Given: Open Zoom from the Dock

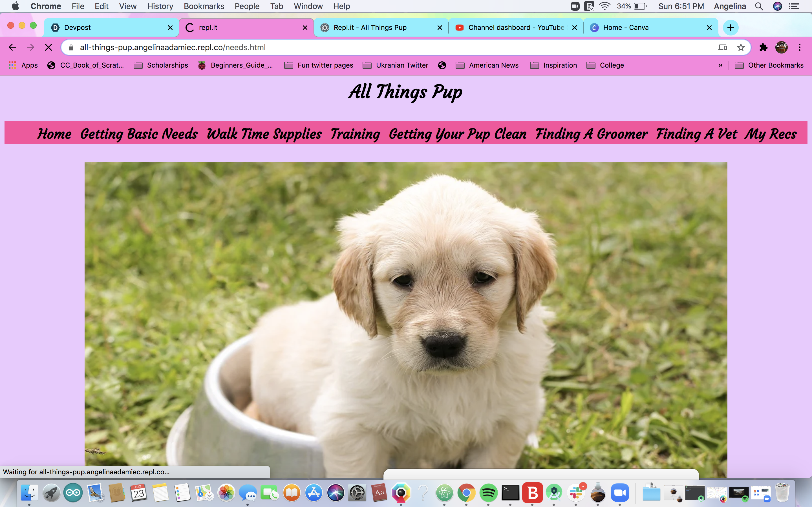Looking at the screenshot, I should 619,493.
